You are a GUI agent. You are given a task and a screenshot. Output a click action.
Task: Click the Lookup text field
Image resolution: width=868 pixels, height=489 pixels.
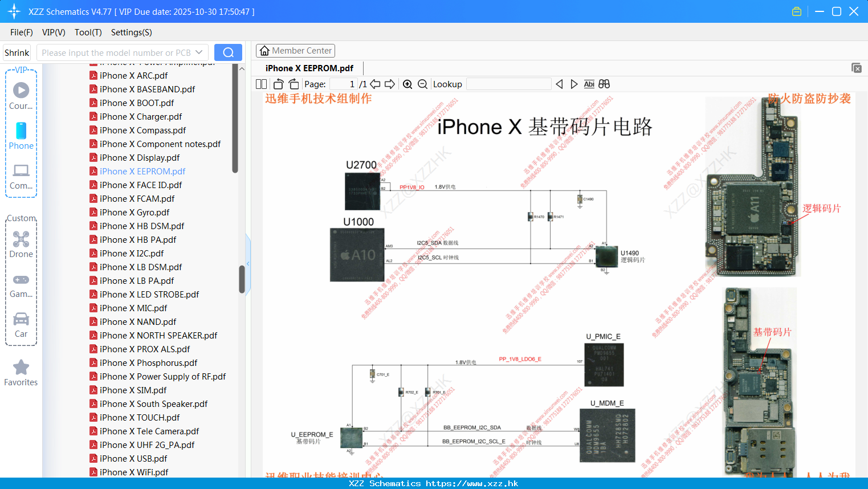(x=508, y=84)
